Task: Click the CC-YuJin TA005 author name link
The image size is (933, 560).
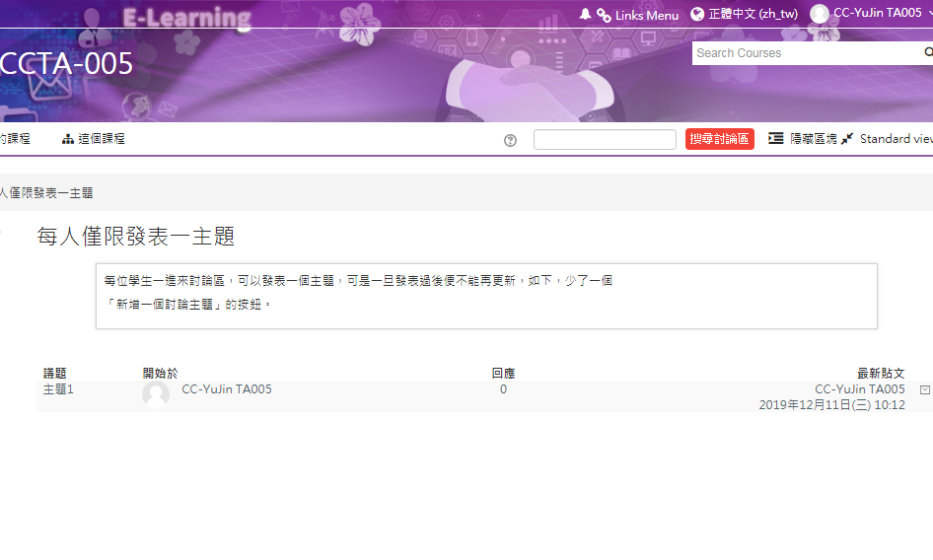Action: point(227,389)
